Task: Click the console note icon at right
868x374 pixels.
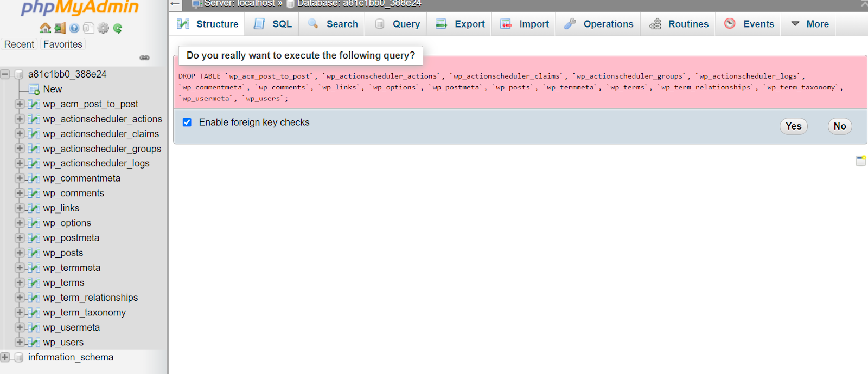Action: pyautogui.click(x=860, y=160)
